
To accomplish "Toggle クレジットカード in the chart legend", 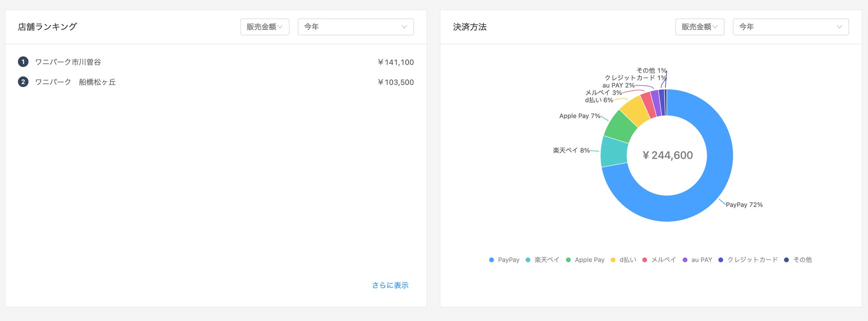I will click(748, 260).
